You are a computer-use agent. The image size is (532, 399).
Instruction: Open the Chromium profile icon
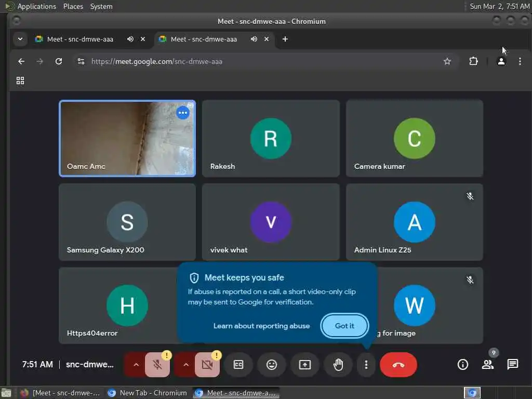[501, 61]
